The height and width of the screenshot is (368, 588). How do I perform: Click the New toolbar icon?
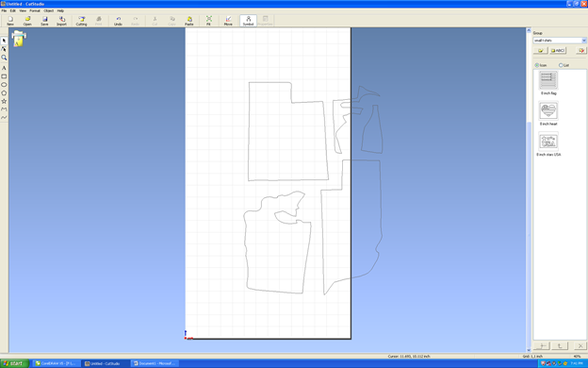coord(10,21)
